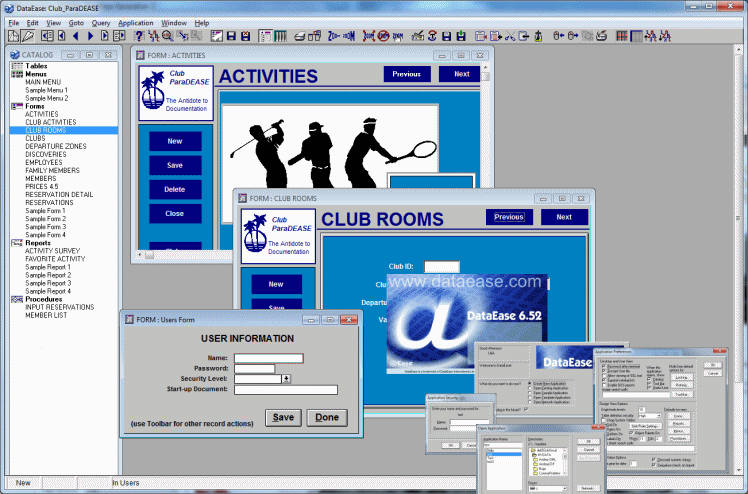Select INPUT RESERVATIONS procedure in Catalog

pos(60,307)
